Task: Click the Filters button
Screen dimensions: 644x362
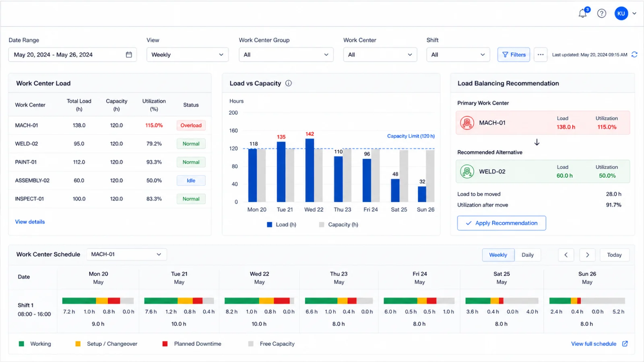Action: (514, 55)
